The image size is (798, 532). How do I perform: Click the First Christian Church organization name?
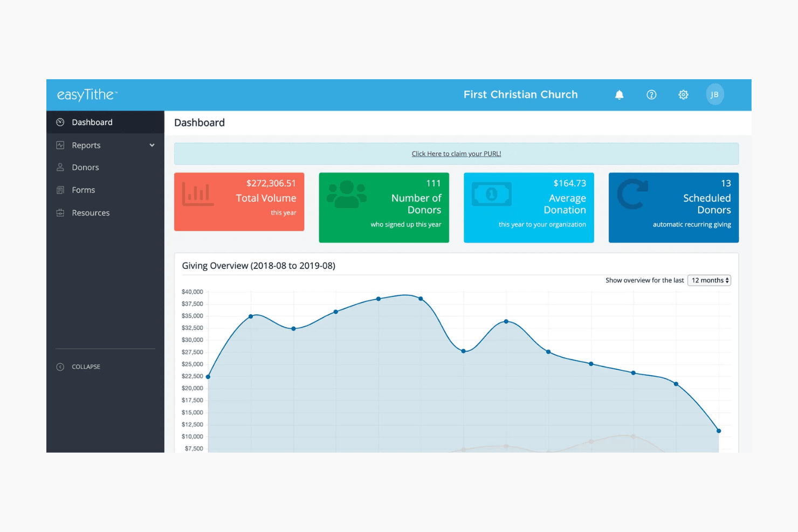520,95
